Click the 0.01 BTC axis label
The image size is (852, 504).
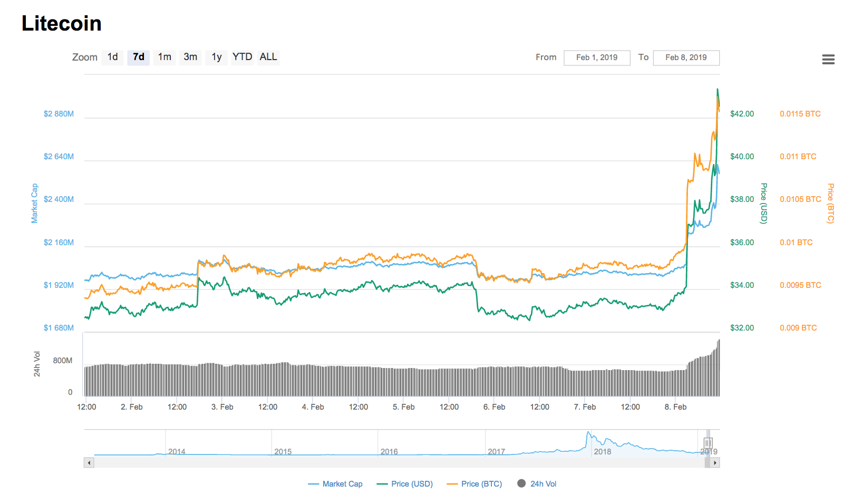click(796, 243)
